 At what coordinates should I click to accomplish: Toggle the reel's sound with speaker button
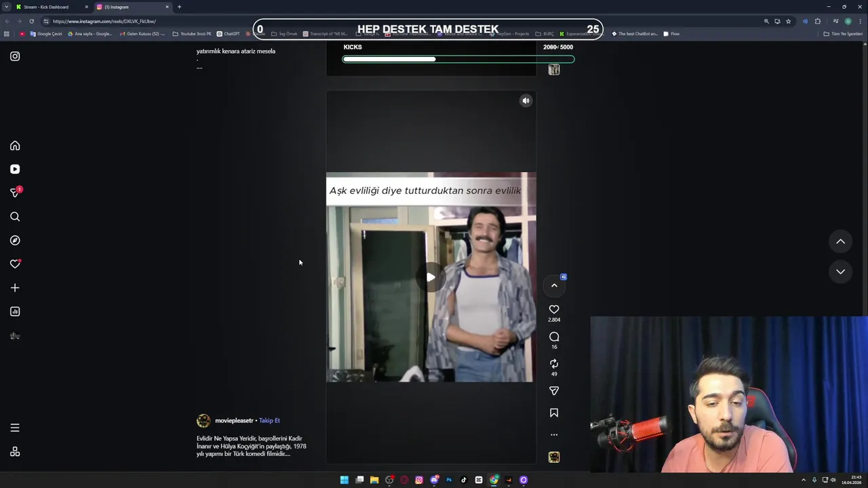(x=526, y=101)
